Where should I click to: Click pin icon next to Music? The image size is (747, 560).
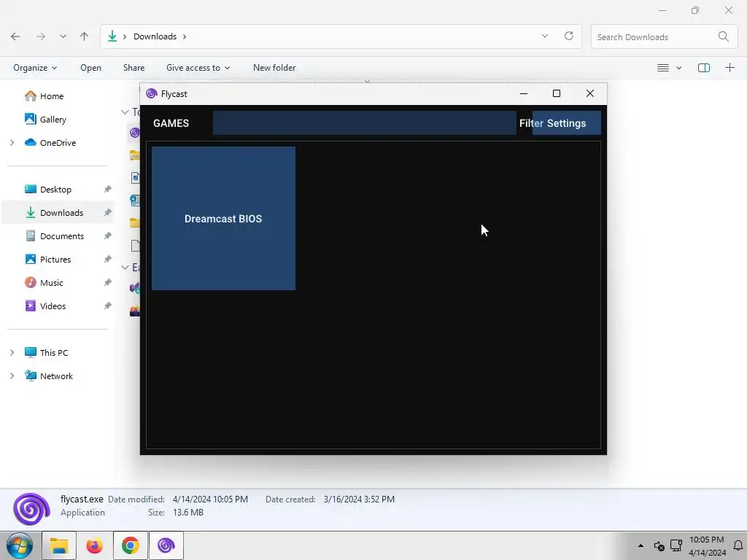[x=108, y=283]
